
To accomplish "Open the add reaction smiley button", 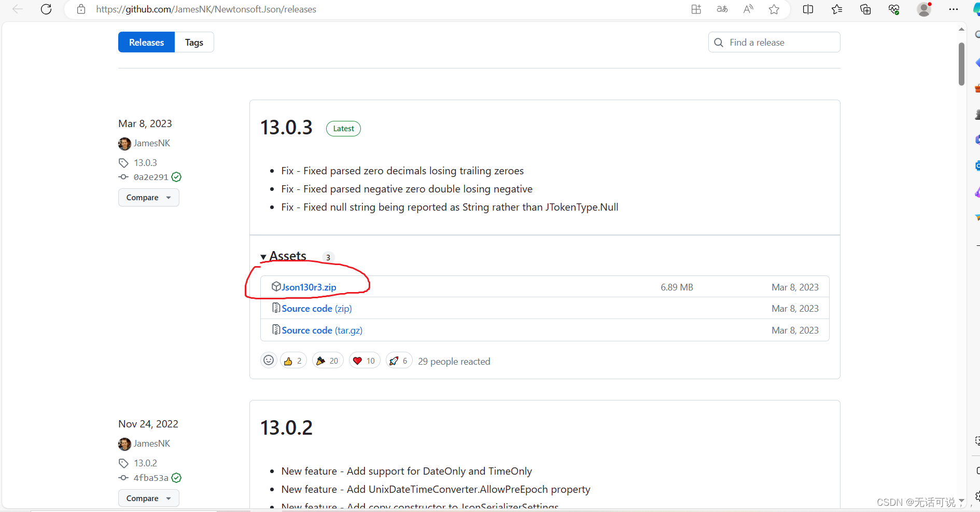I will tap(269, 360).
